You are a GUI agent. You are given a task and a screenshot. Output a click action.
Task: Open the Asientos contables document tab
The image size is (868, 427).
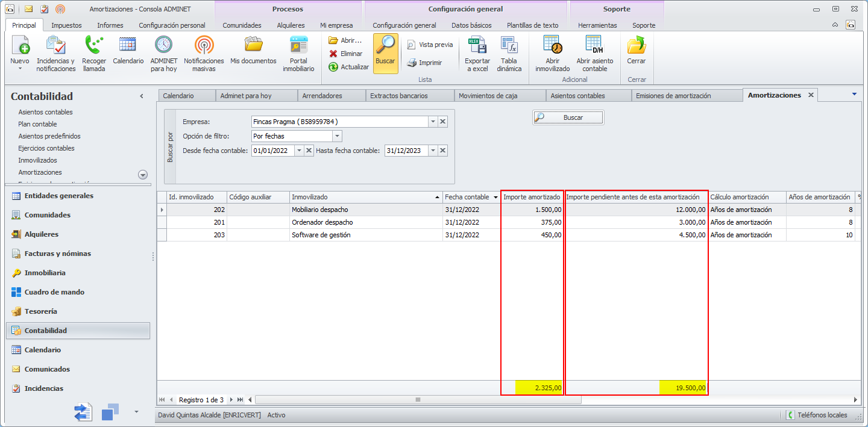tap(577, 96)
